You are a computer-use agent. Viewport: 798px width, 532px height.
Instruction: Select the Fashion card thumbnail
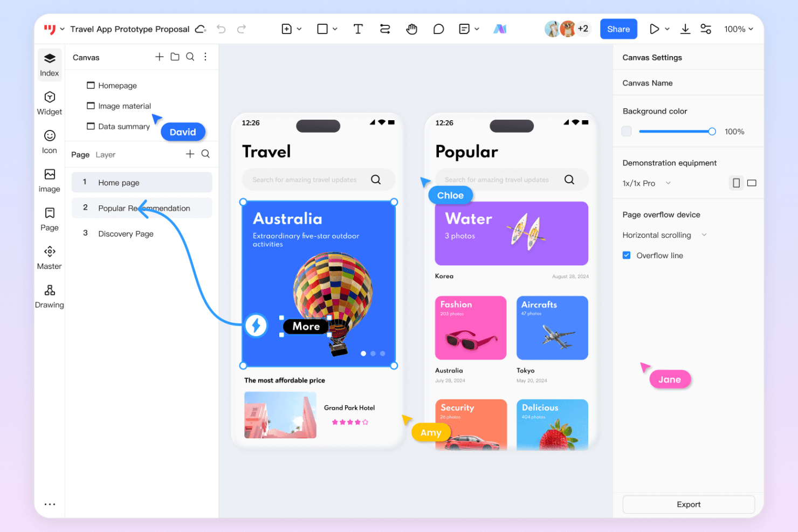pyautogui.click(x=471, y=328)
